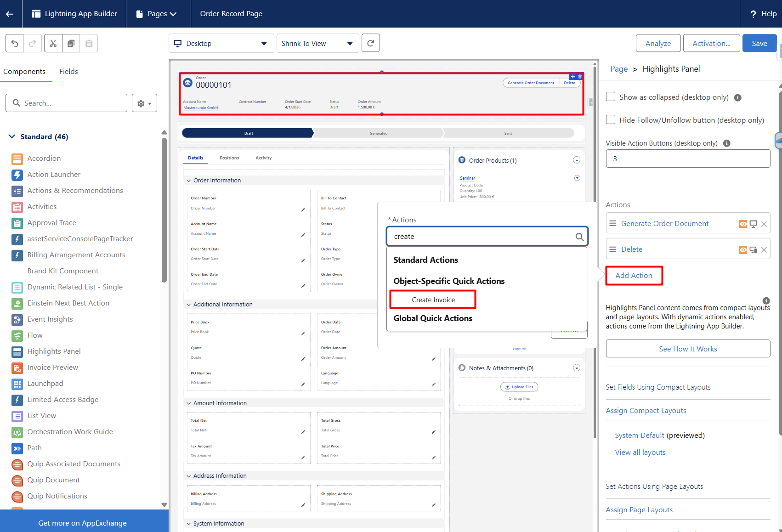The image size is (782, 532).
Task: Click the edit pencil beside Order Number
Action: tap(303, 209)
